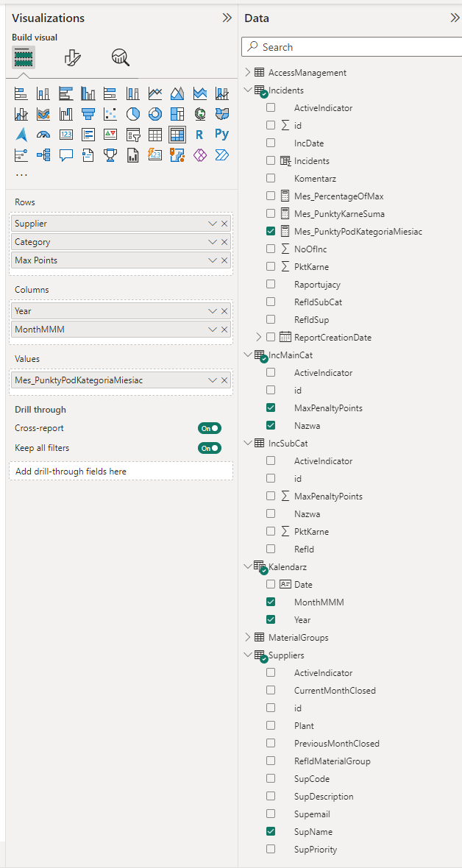
Task: Pick the Line chart visual
Action: click(x=155, y=93)
